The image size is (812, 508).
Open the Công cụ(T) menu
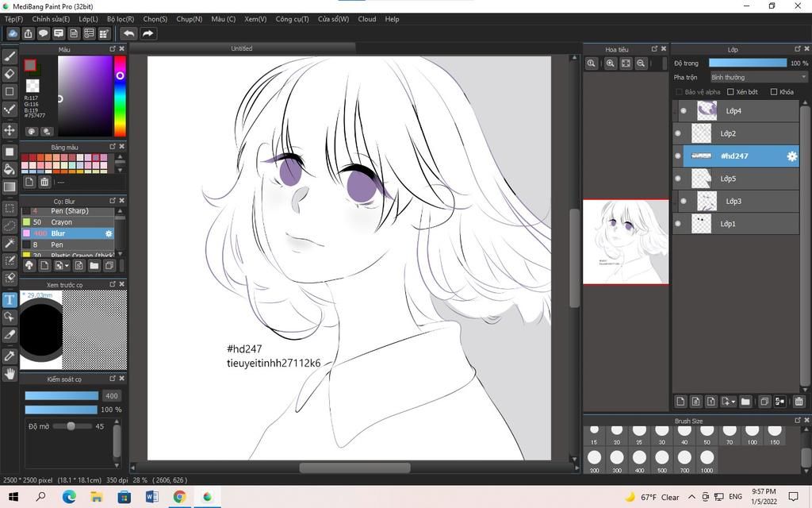point(292,19)
